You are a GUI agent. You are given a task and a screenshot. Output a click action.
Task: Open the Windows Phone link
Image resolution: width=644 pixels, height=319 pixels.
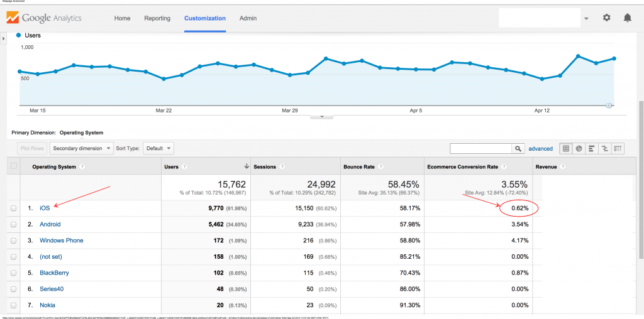pos(61,241)
